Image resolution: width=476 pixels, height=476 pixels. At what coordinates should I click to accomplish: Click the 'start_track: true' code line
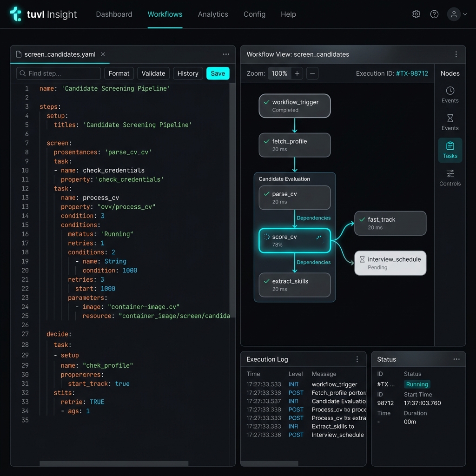click(x=99, y=383)
